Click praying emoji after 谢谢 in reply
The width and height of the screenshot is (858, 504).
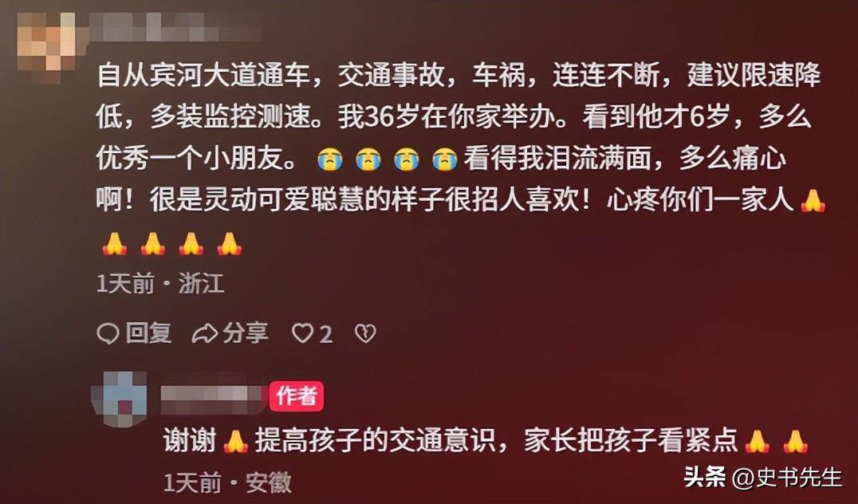point(235,441)
